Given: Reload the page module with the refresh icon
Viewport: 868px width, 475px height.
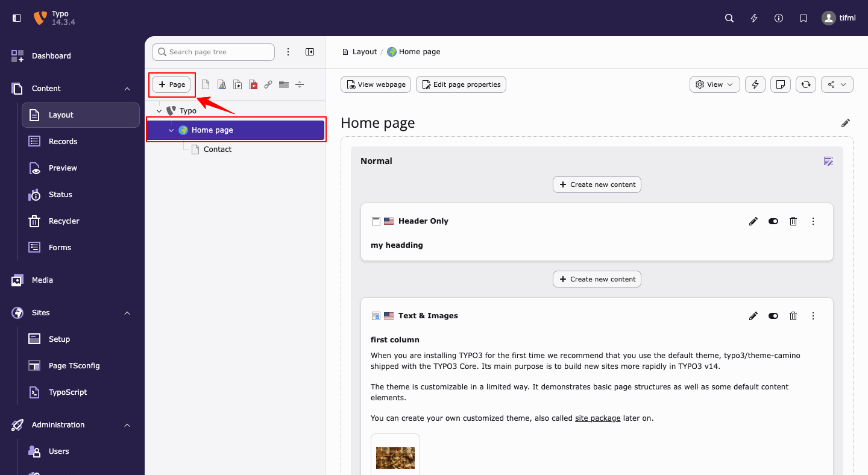Looking at the screenshot, I should tap(806, 84).
